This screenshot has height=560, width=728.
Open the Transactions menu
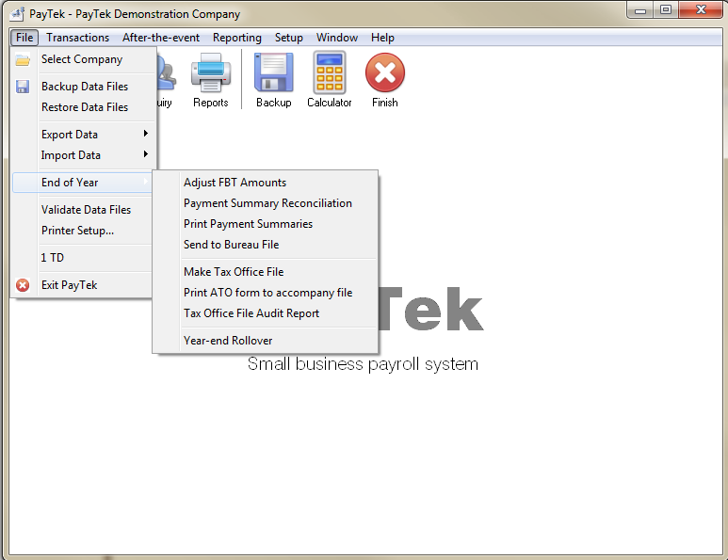(77, 37)
